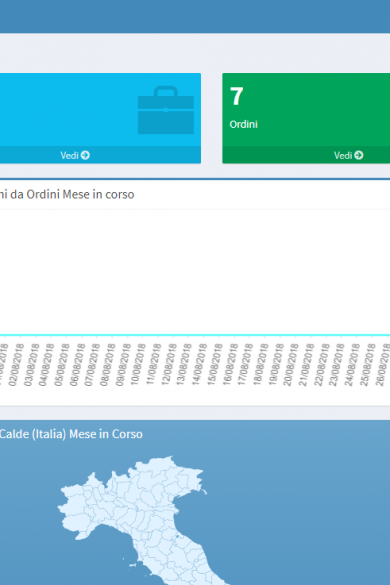Select the 15/08/2018 date on chart axis

[x=215, y=365]
